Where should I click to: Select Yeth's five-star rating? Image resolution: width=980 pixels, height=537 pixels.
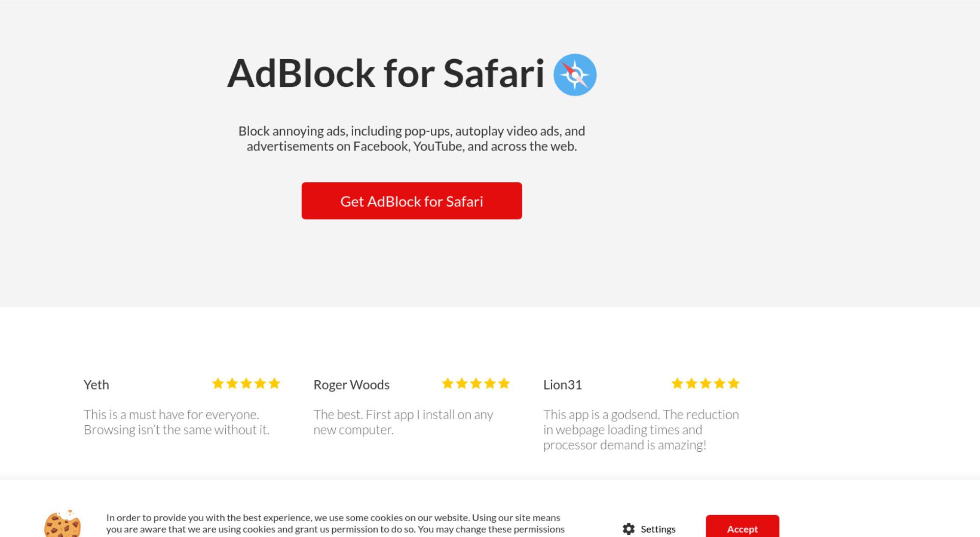(x=246, y=383)
